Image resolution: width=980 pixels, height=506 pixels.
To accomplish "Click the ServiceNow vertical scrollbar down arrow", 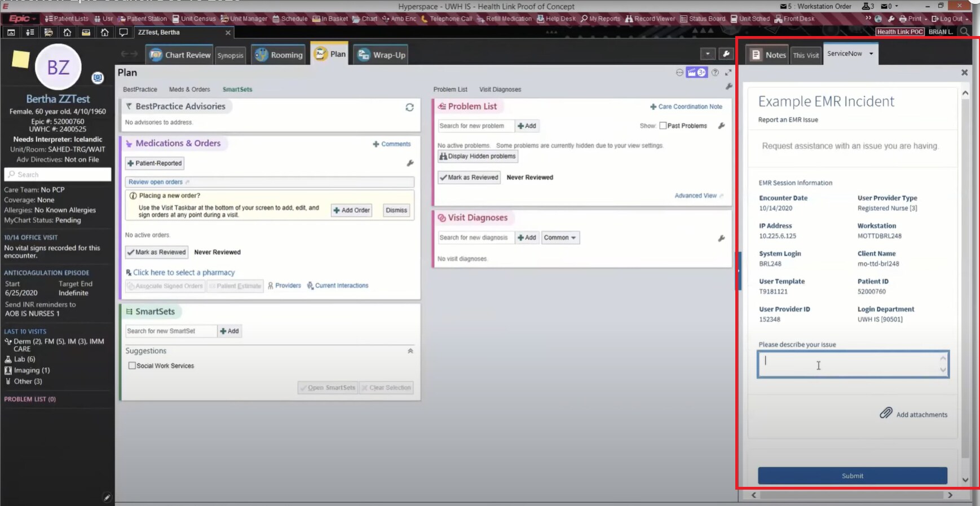I will point(965,480).
